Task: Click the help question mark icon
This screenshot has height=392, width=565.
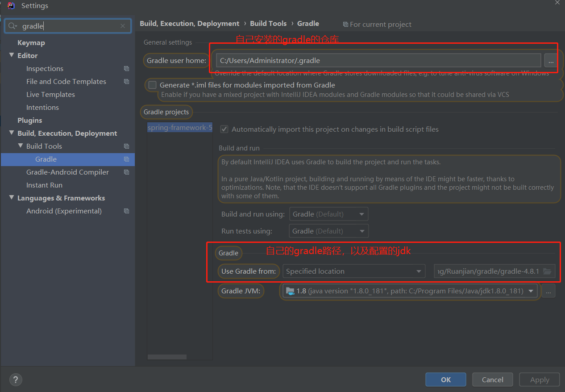Action: 16,380
